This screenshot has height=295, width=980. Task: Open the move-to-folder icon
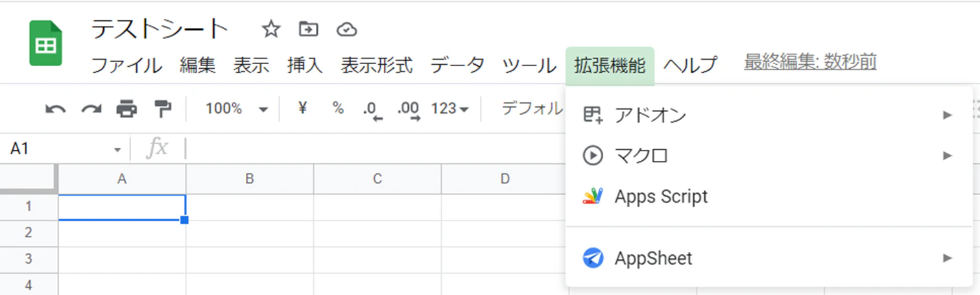coord(308,29)
